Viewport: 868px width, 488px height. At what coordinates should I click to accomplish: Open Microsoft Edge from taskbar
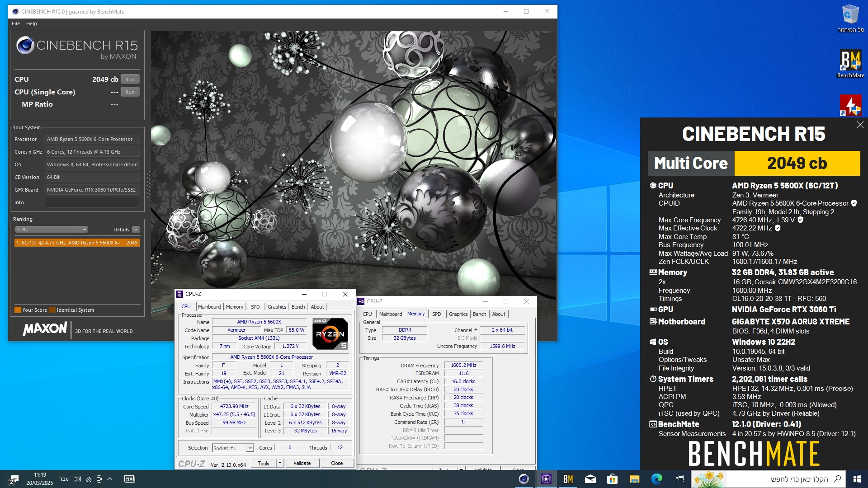pyautogui.click(x=657, y=479)
